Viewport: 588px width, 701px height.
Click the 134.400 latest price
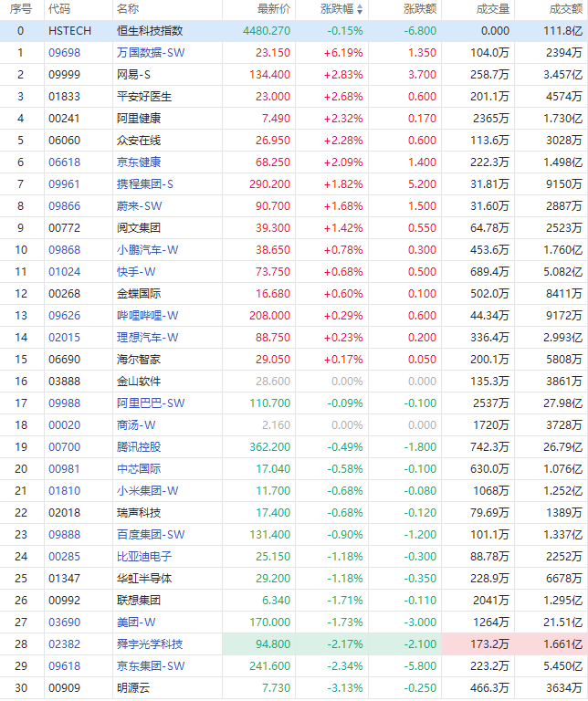pyautogui.click(x=269, y=75)
